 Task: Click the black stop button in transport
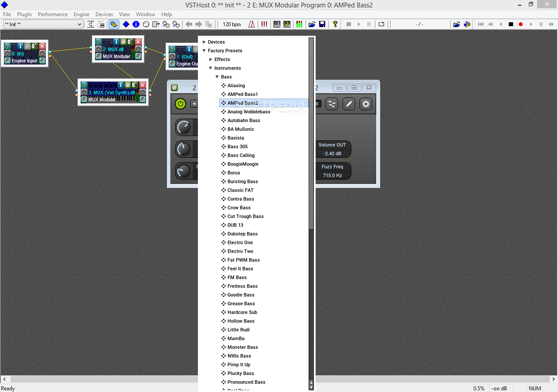pyautogui.click(x=510, y=24)
